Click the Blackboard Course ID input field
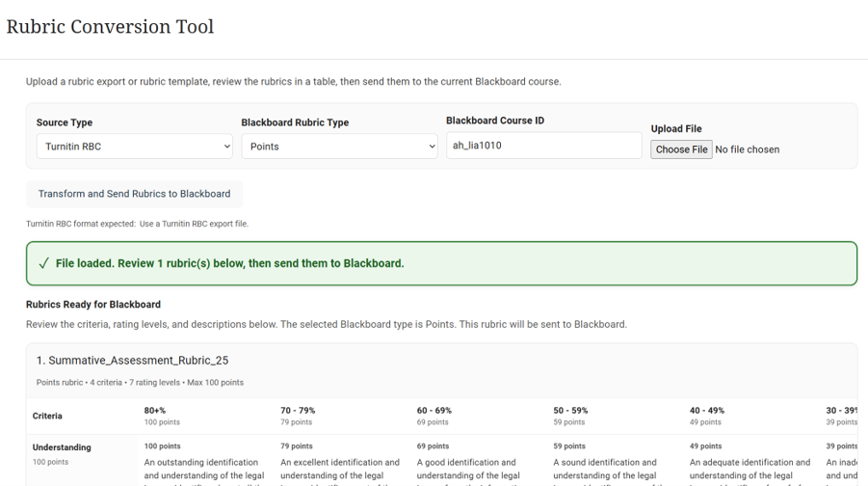This screenshot has height=486, width=868. click(x=544, y=146)
